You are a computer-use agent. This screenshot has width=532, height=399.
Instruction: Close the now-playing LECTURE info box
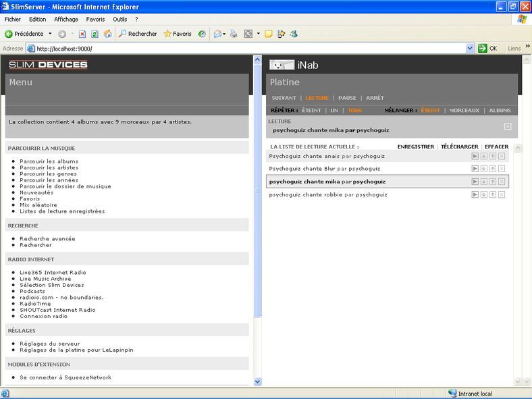[508, 126]
